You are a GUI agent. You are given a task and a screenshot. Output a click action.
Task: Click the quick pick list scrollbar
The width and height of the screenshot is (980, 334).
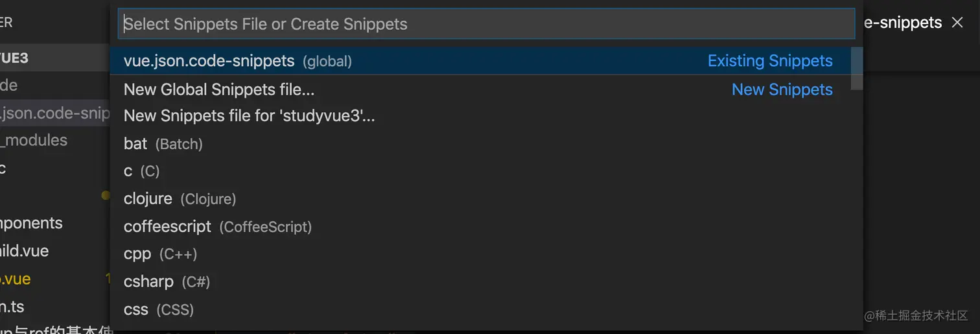pyautogui.click(x=857, y=68)
